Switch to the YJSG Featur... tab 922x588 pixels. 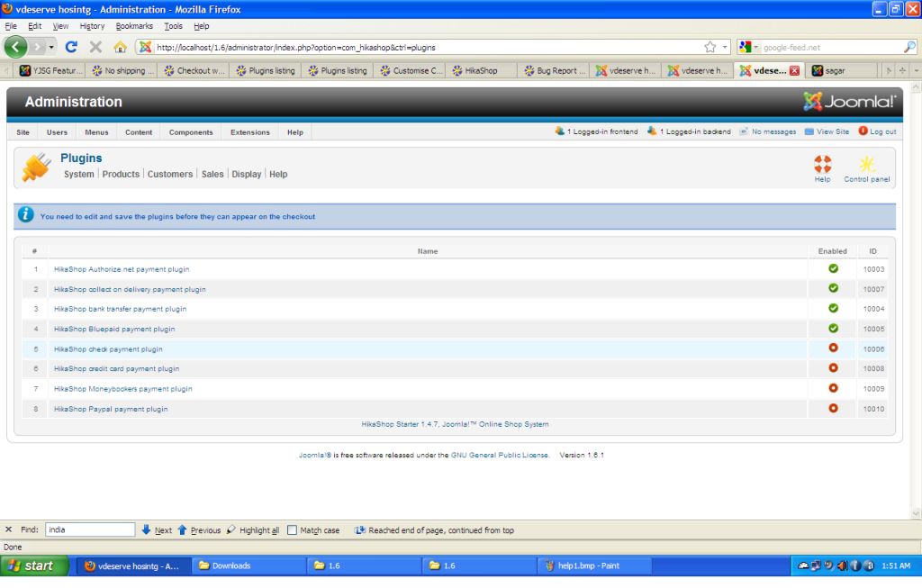50,70
